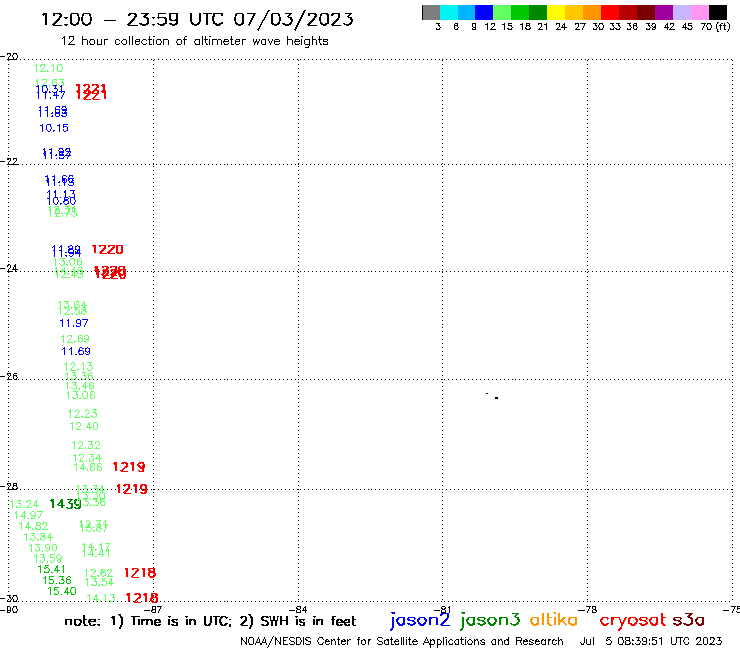Select the jason3 satellite legend label
Viewport: 740px width, 650px height.
[x=490, y=621]
